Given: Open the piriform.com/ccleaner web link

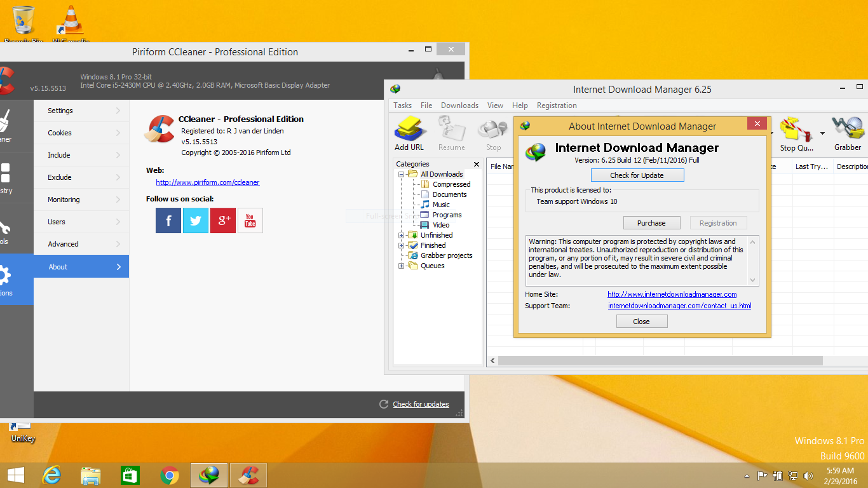Looking at the screenshot, I should coord(208,182).
